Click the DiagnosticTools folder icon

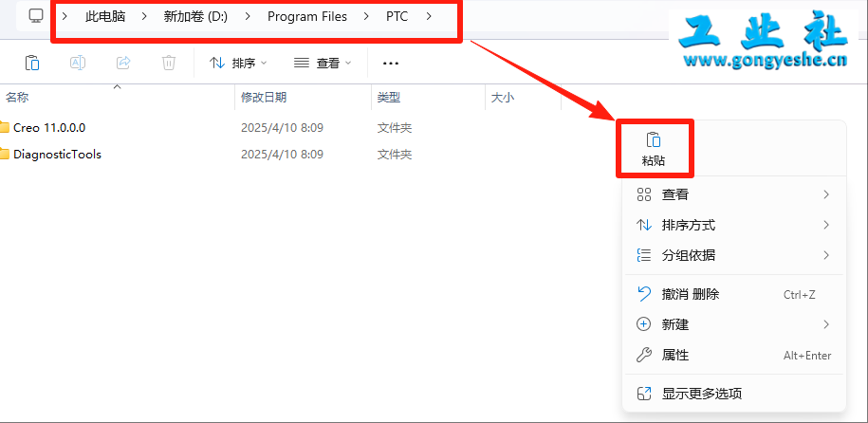pos(5,154)
